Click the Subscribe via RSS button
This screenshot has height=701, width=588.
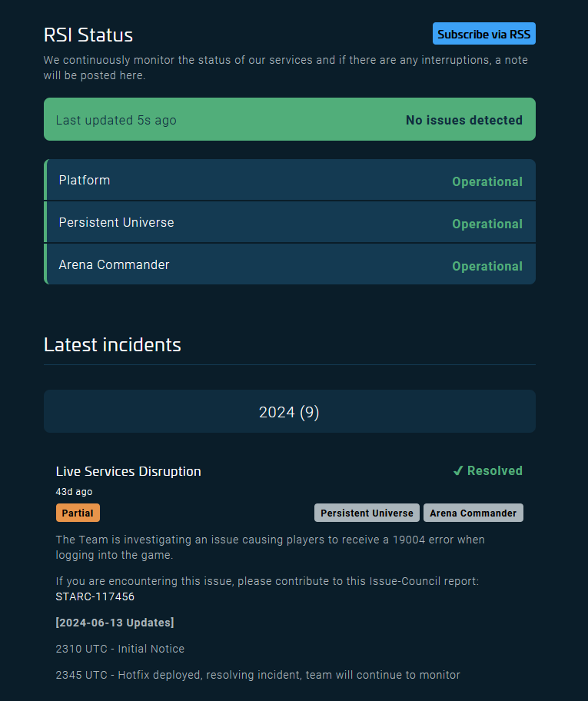pyautogui.click(x=483, y=34)
